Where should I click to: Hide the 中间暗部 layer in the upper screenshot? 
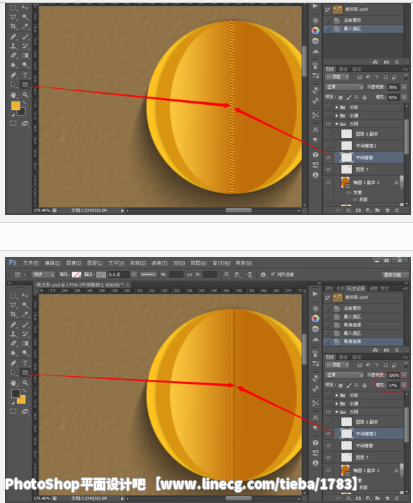[328, 157]
